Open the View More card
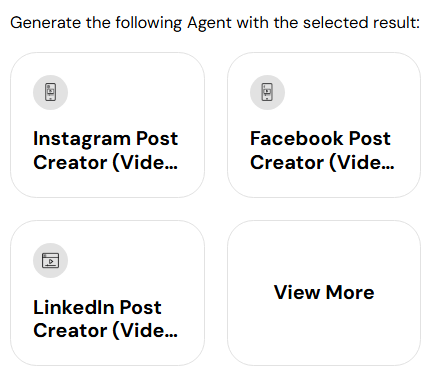The width and height of the screenshot is (434, 383). (x=324, y=293)
